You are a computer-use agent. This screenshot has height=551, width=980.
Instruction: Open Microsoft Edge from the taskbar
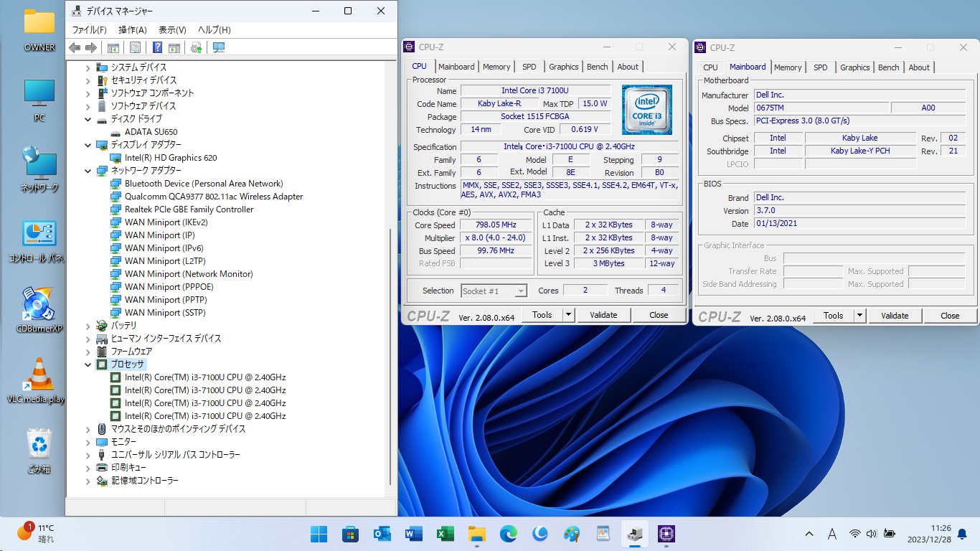point(509,534)
